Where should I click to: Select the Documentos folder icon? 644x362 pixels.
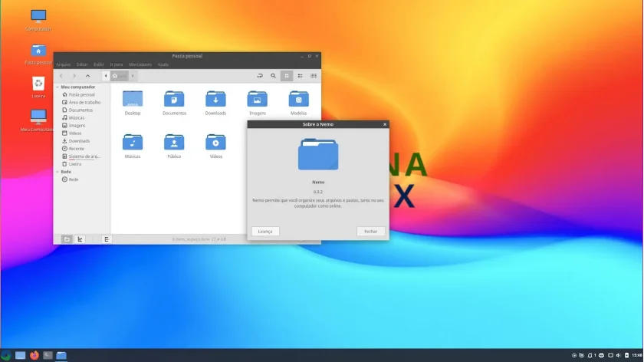[x=174, y=99]
